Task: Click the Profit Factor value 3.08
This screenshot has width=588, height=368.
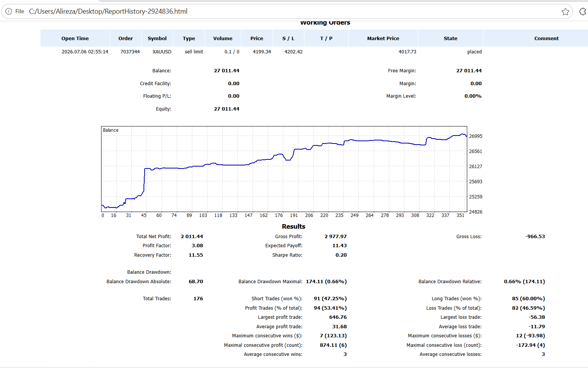Action: tap(197, 246)
